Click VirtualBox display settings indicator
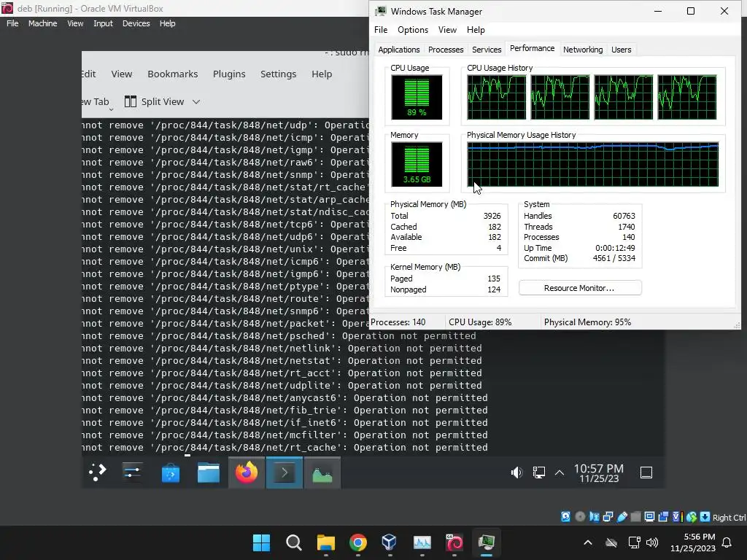The image size is (747, 560). click(x=649, y=517)
